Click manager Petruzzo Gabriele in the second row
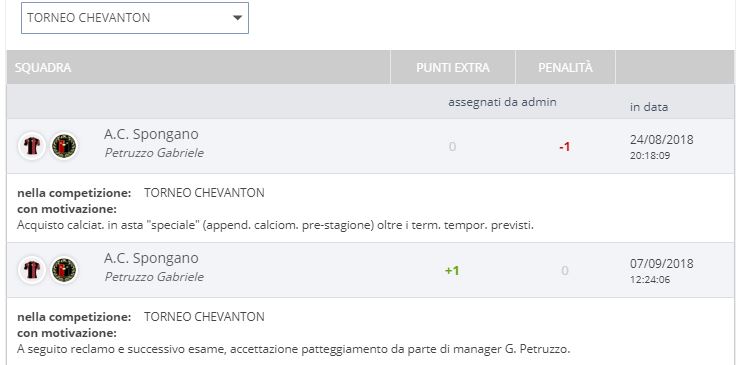Viewport: 742px width, 365px height. click(x=154, y=277)
